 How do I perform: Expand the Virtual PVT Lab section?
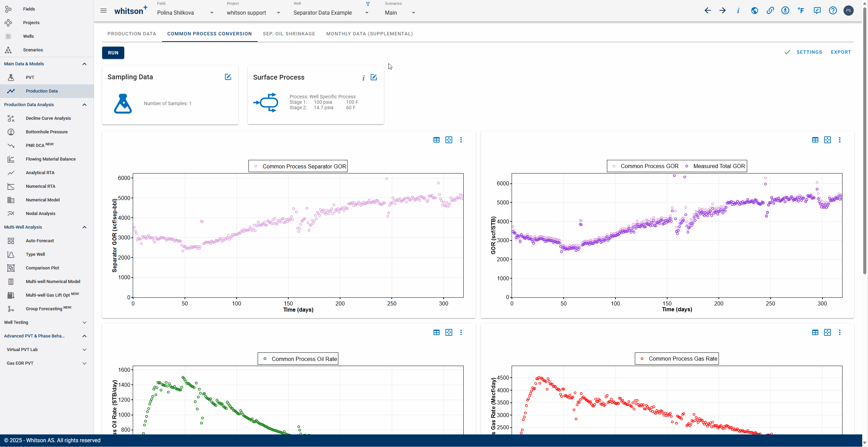[84, 349]
